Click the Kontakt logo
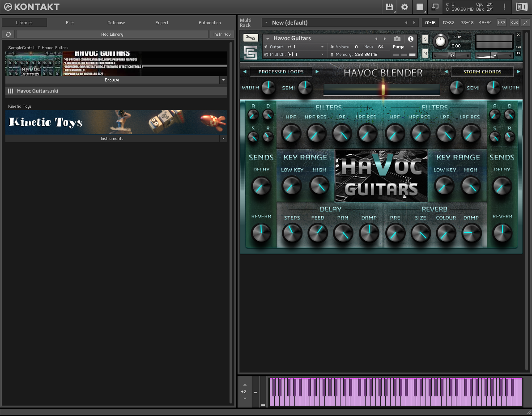The image size is (532, 416). point(32,7)
